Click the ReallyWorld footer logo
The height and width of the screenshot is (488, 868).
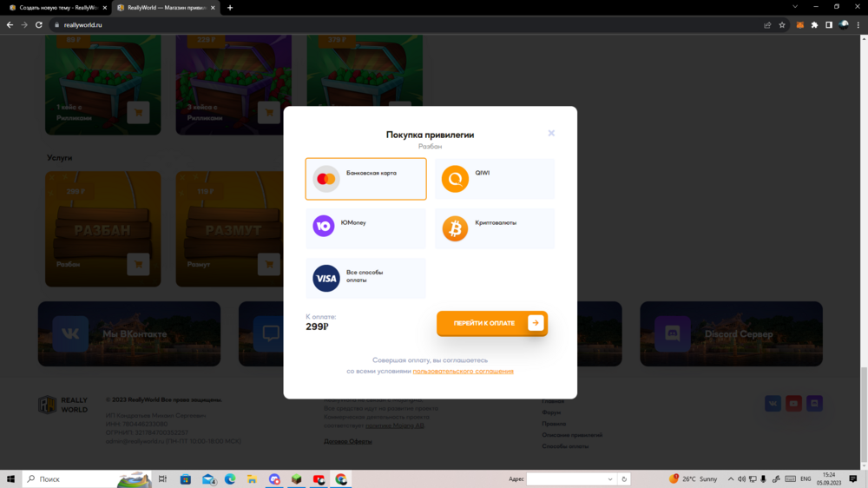point(62,405)
